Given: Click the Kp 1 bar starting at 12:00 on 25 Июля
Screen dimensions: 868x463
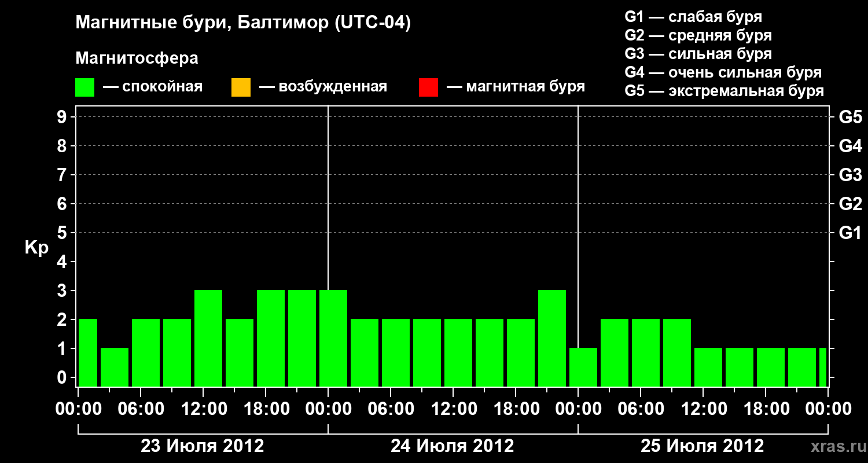Looking at the screenshot, I should [708, 367].
